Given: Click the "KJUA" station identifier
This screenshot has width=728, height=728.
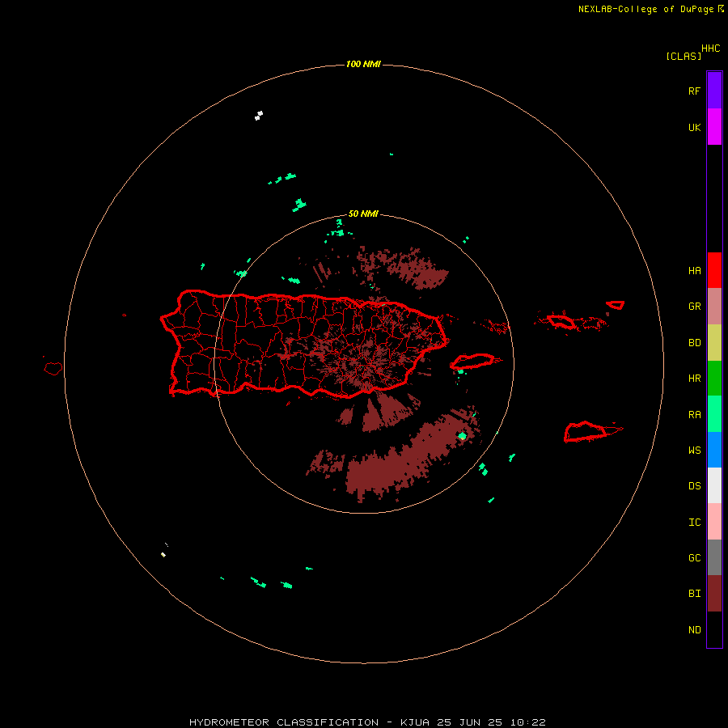Looking at the screenshot, I should tap(415, 722).
